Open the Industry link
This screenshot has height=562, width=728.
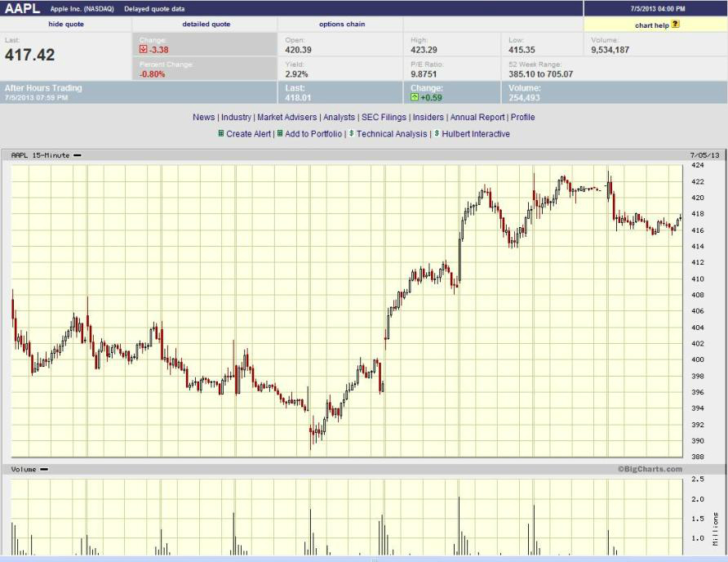[x=236, y=118]
